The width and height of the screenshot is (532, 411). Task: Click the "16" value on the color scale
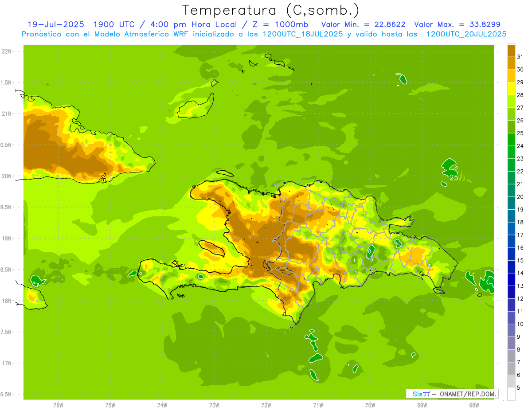pyautogui.click(x=520, y=248)
